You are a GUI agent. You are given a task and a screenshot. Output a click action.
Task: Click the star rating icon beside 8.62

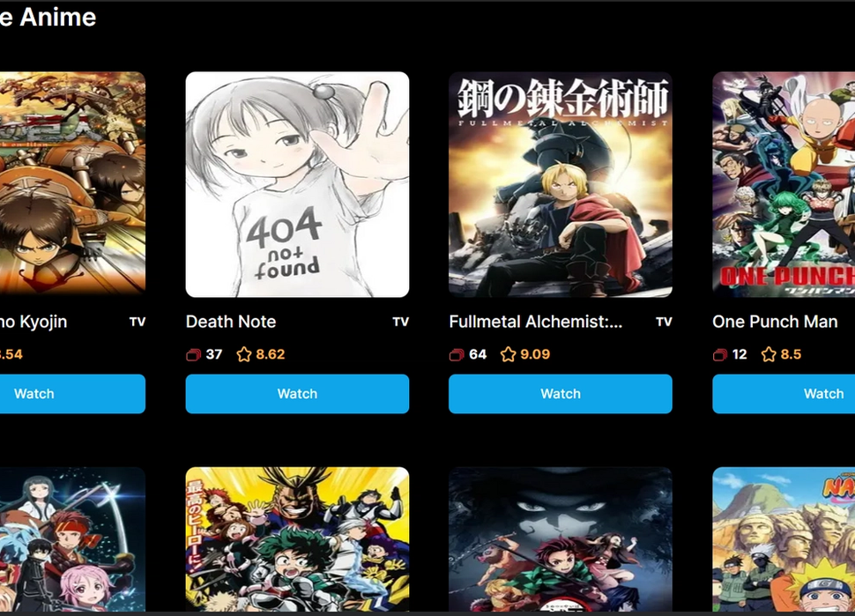pyautogui.click(x=244, y=354)
